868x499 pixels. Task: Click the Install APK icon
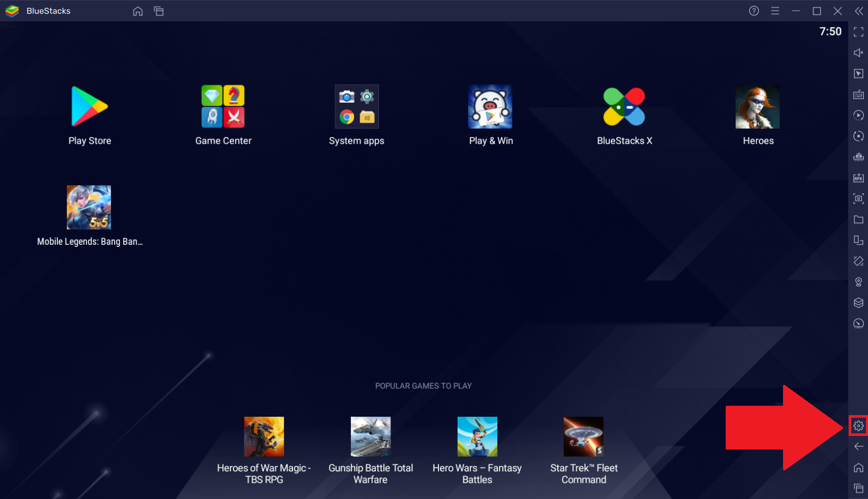tap(859, 178)
